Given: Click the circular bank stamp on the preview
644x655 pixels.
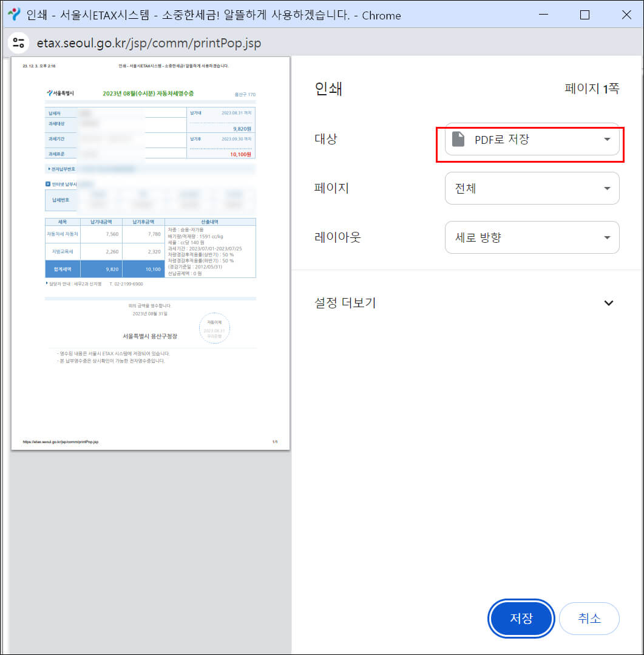Looking at the screenshot, I should pos(214,327).
